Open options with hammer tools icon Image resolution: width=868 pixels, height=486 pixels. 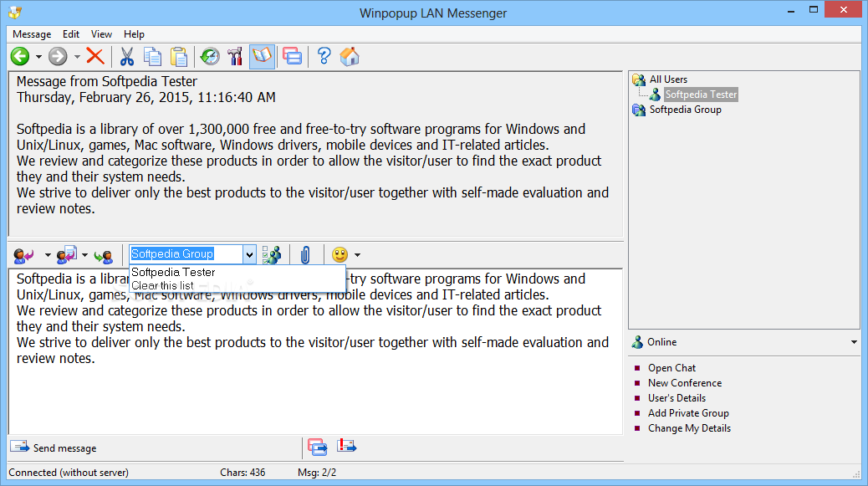pyautogui.click(x=235, y=56)
